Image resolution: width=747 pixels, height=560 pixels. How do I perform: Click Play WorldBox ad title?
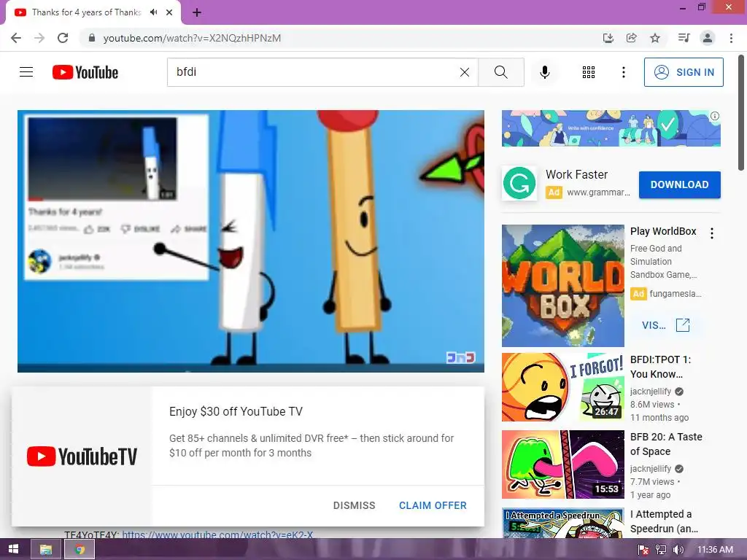663,231
